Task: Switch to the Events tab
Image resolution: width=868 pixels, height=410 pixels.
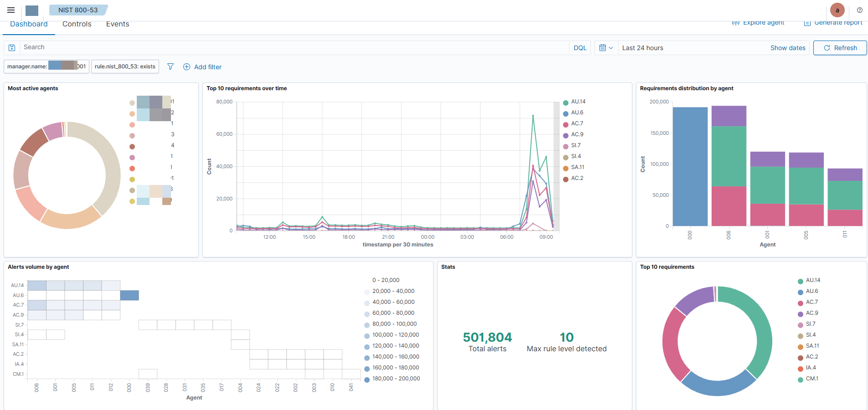Action: pos(118,24)
